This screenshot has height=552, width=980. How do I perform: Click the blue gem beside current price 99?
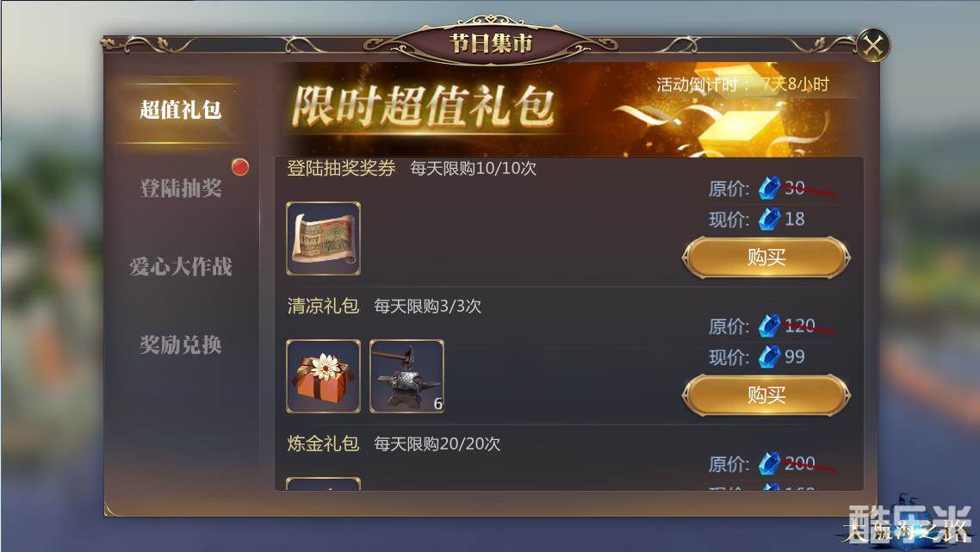[769, 357]
